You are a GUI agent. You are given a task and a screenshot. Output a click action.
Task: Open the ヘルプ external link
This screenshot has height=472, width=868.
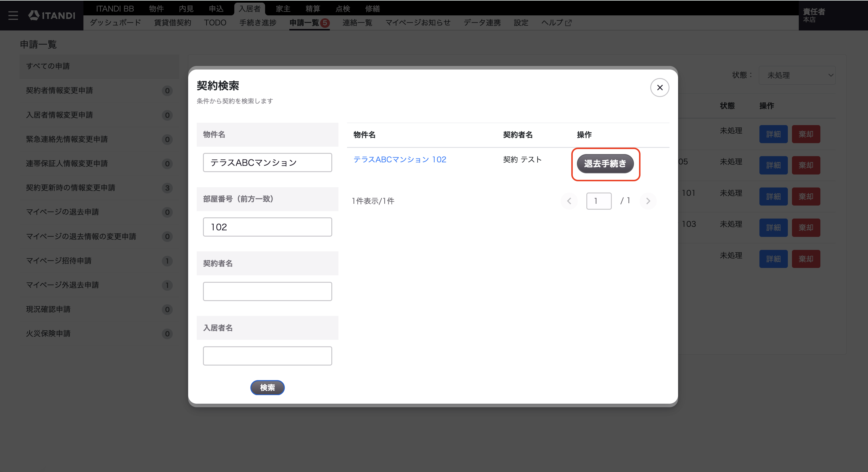click(x=556, y=22)
